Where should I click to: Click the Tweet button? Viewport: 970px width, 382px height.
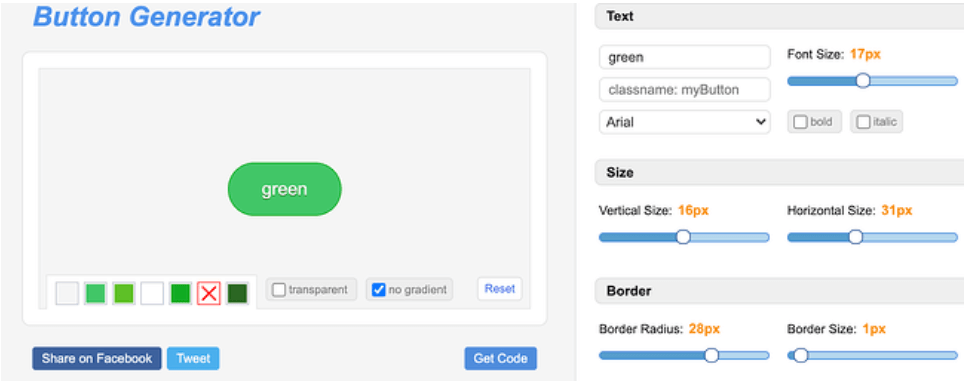click(193, 359)
